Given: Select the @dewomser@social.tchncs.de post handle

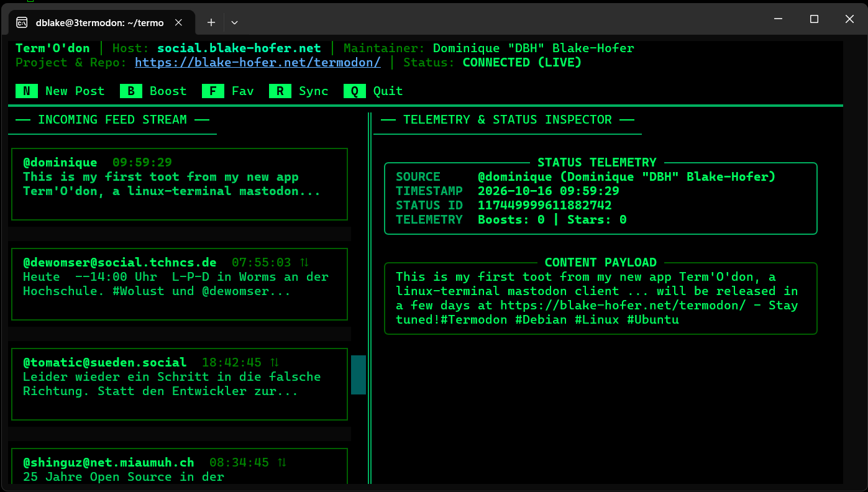Looking at the screenshot, I should pos(120,263).
